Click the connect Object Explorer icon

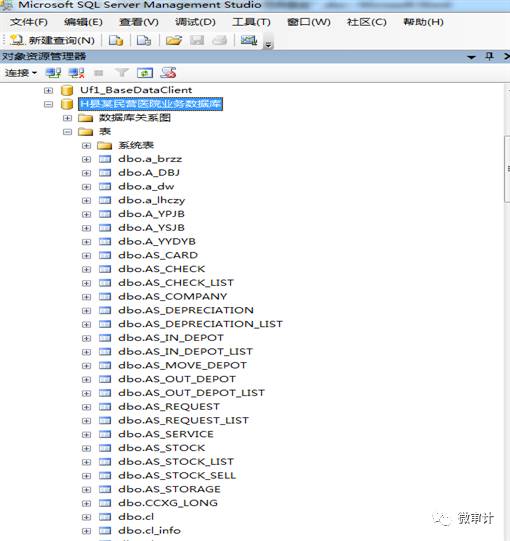[53, 73]
